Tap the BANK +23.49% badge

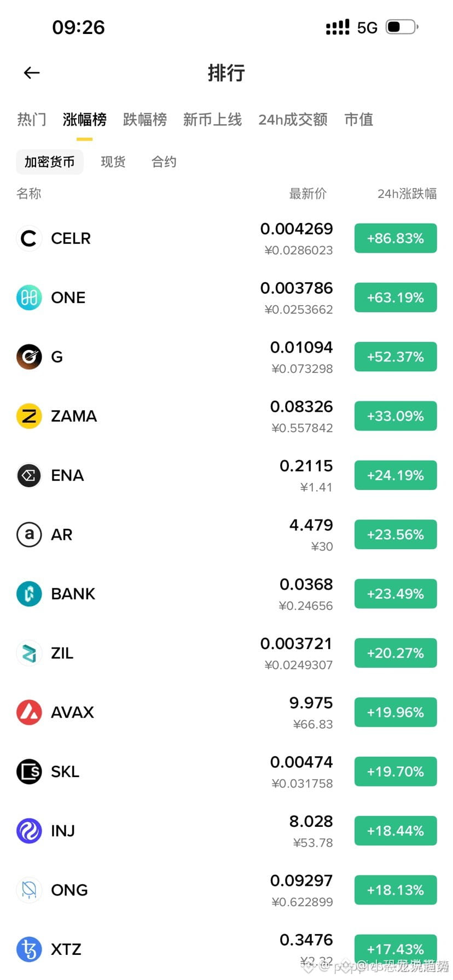tap(396, 594)
